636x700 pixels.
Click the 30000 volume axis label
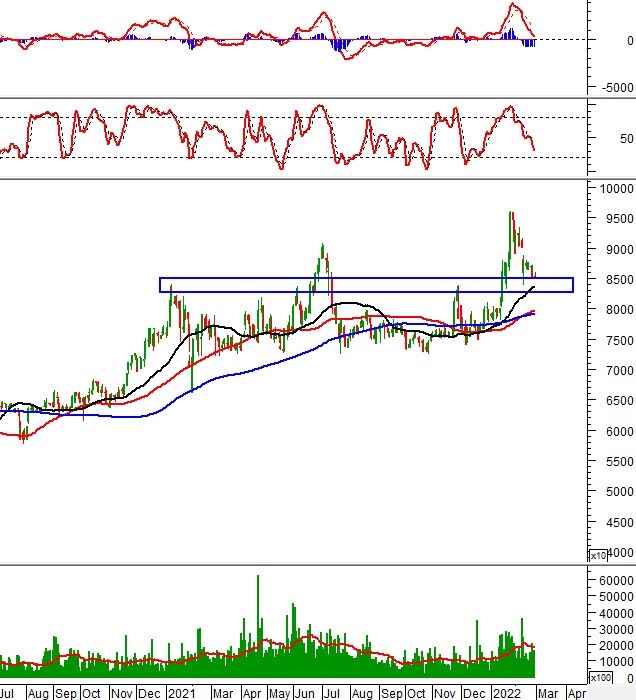(x=617, y=629)
